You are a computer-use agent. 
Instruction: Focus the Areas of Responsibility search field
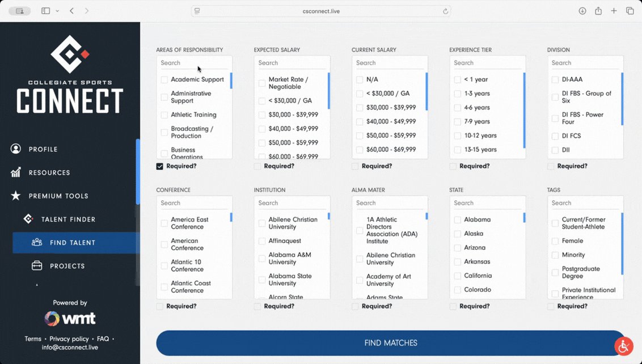coord(194,63)
